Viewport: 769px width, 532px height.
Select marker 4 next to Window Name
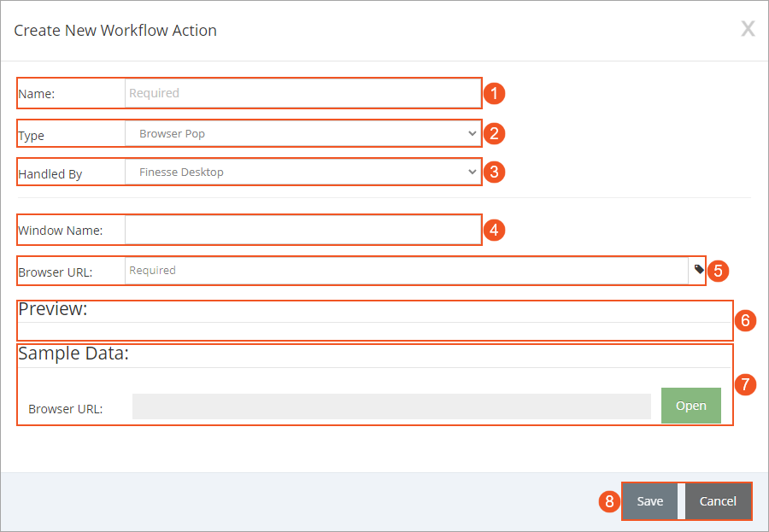point(494,229)
